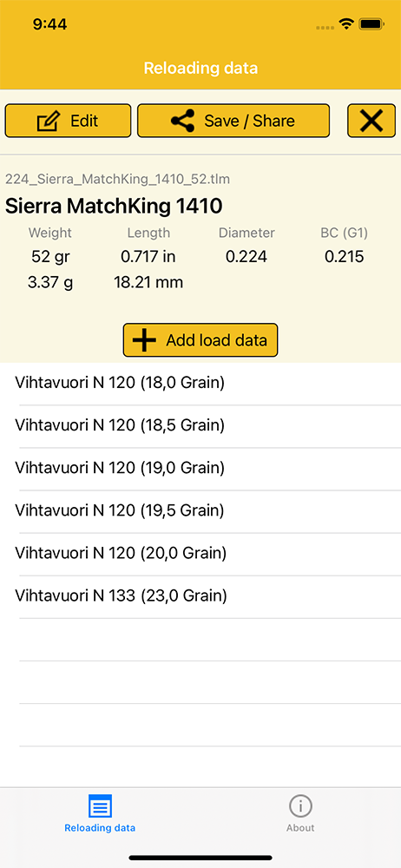
Task: Click the Edit button label
Action: pos(84,121)
